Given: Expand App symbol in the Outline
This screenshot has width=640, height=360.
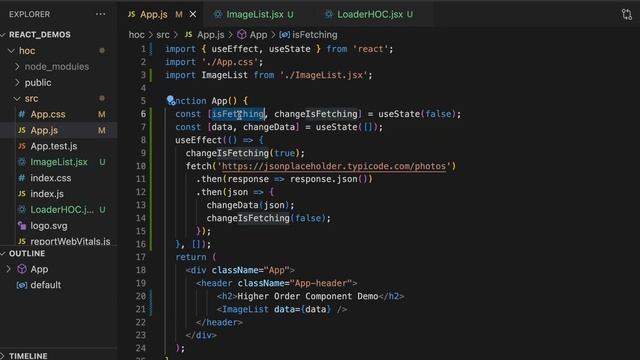Looking at the screenshot, I should 8,269.
